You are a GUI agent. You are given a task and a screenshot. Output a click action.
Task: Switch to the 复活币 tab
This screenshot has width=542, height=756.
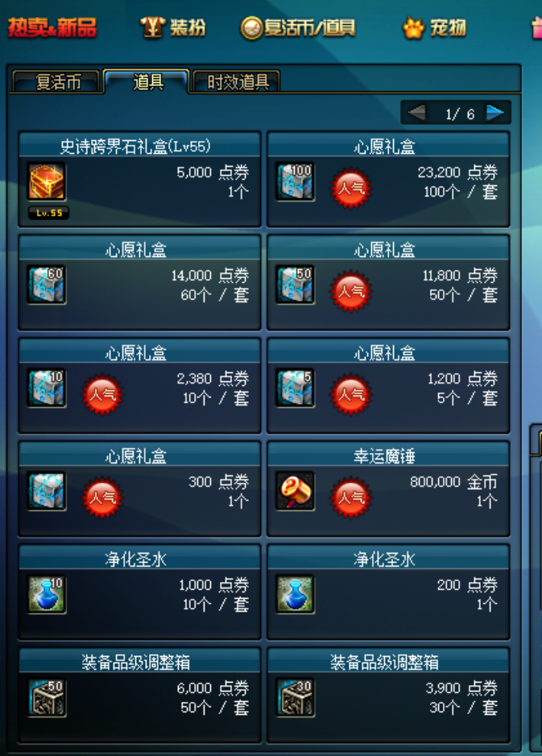pyautogui.click(x=57, y=82)
